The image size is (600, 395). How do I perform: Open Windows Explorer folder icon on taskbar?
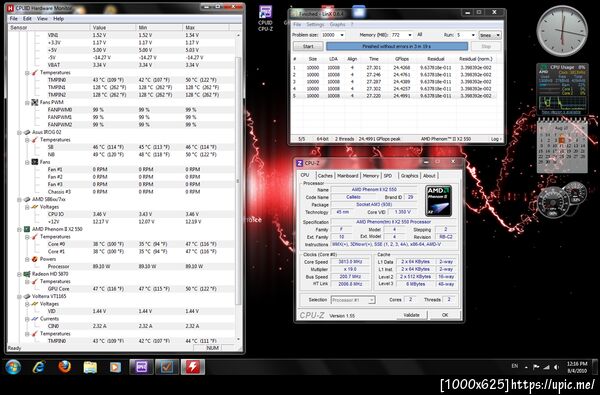(90, 367)
